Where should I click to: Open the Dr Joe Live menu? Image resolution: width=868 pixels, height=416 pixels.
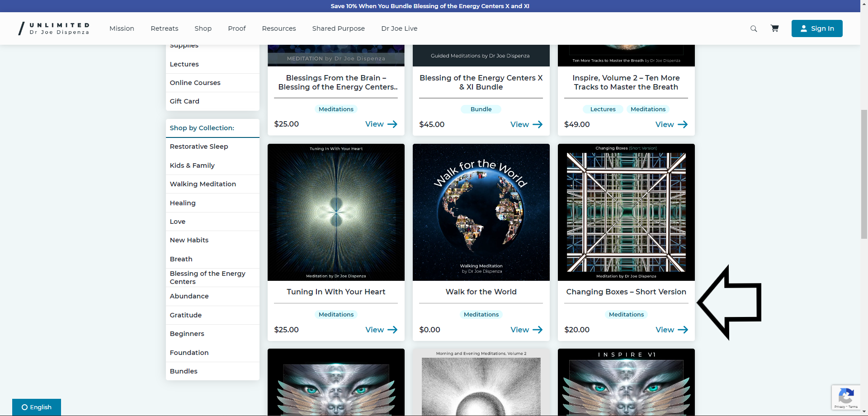pos(399,28)
